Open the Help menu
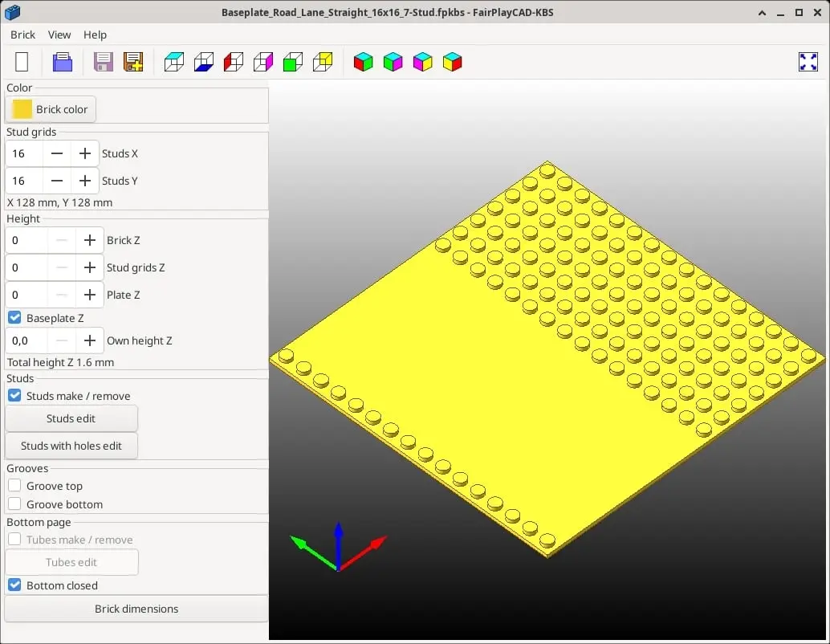The image size is (830, 644). pos(96,35)
